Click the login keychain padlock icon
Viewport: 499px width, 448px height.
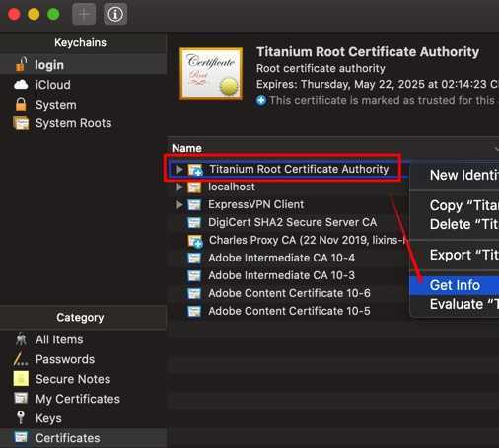click(x=21, y=64)
